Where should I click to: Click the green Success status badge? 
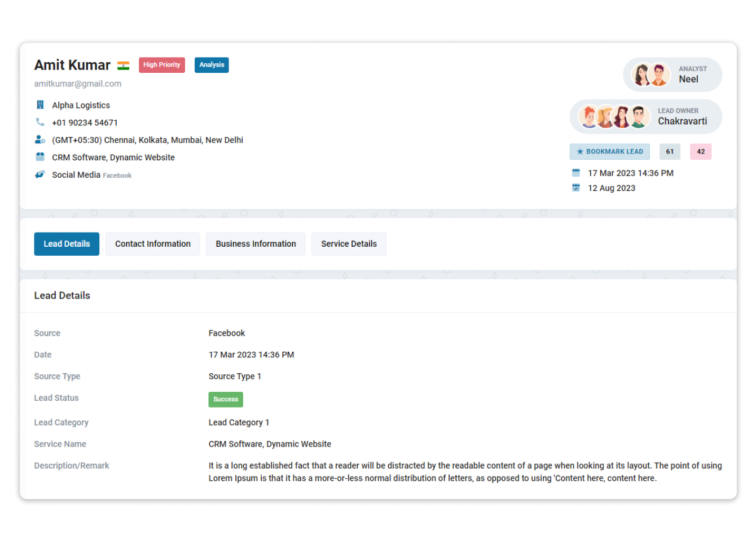click(226, 399)
